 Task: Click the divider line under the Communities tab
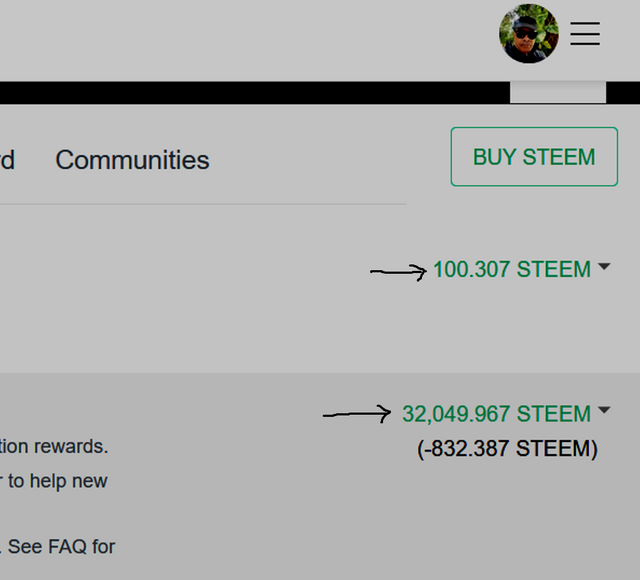(x=203, y=204)
